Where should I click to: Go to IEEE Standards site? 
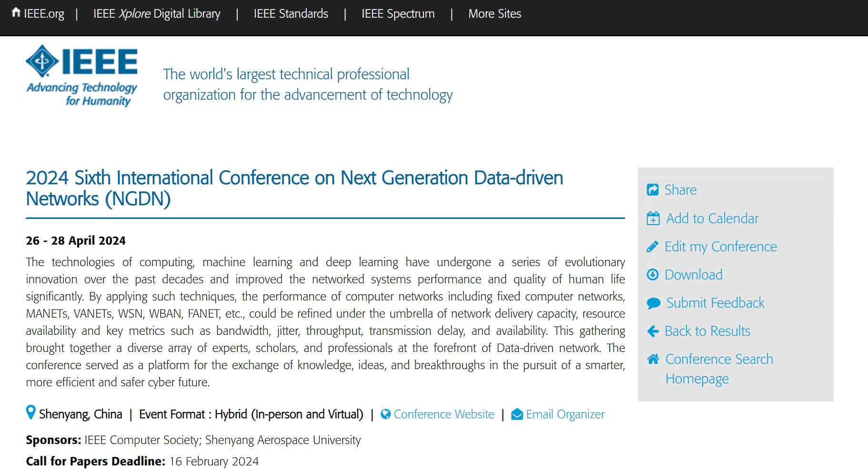coord(291,13)
